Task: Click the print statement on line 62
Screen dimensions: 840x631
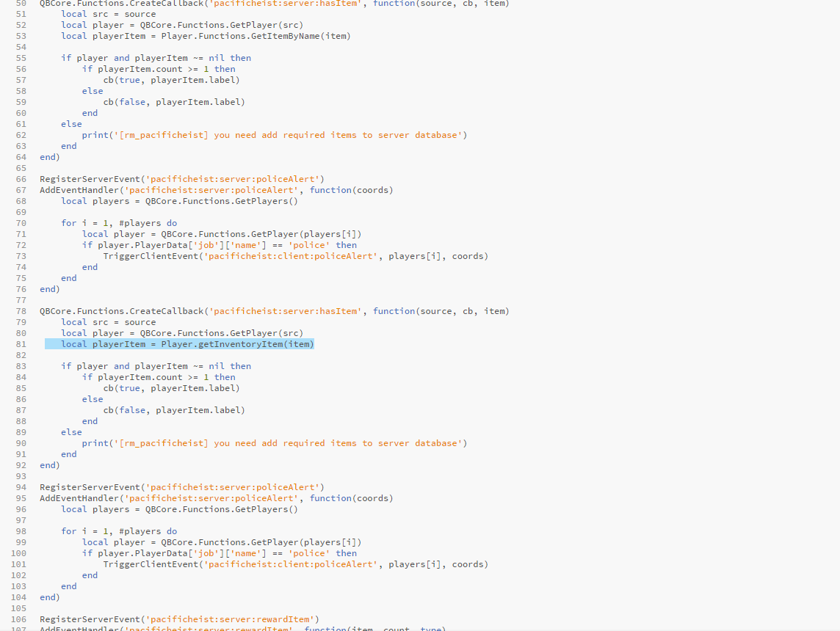Action: point(95,134)
